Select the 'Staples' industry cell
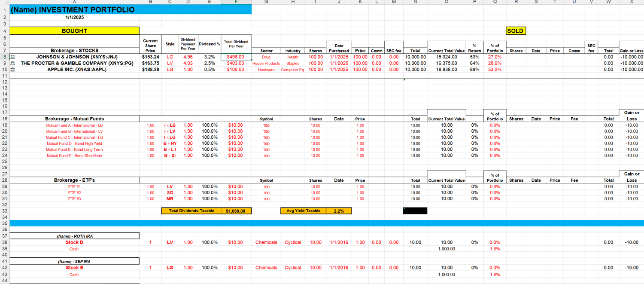 [293, 63]
